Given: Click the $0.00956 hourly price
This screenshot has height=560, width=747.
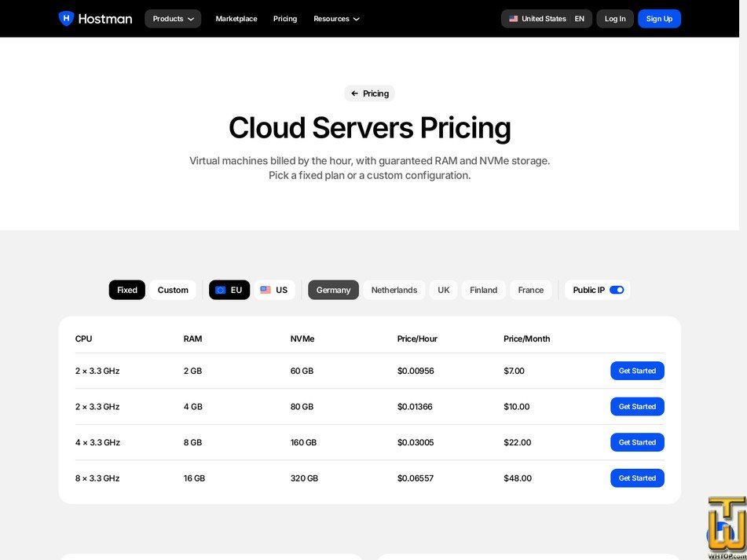Looking at the screenshot, I should point(416,371).
